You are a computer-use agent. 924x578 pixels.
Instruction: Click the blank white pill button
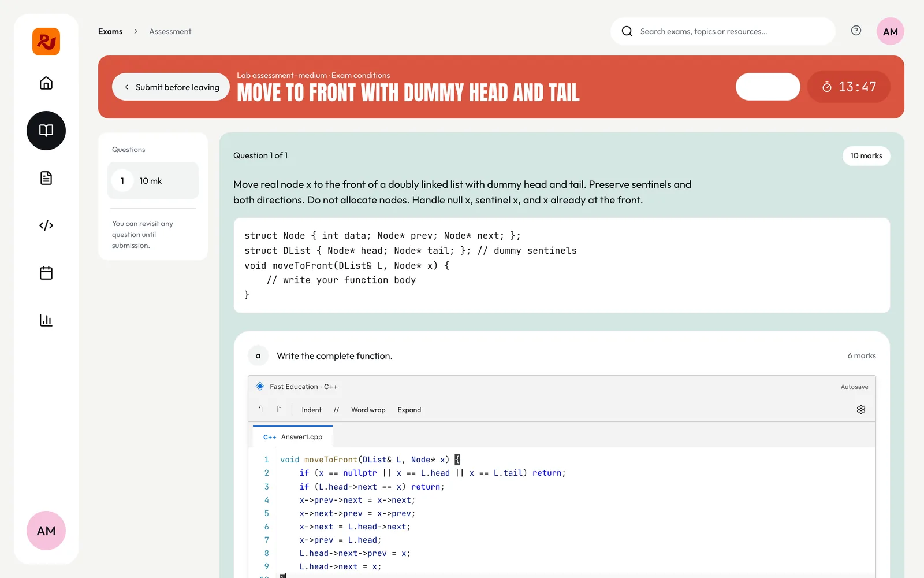pyautogui.click(x=768, y=87)
